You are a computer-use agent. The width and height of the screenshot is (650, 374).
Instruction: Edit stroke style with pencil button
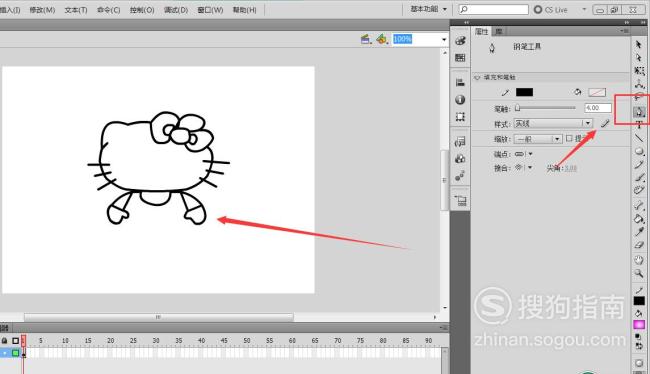tap(605, 123)
